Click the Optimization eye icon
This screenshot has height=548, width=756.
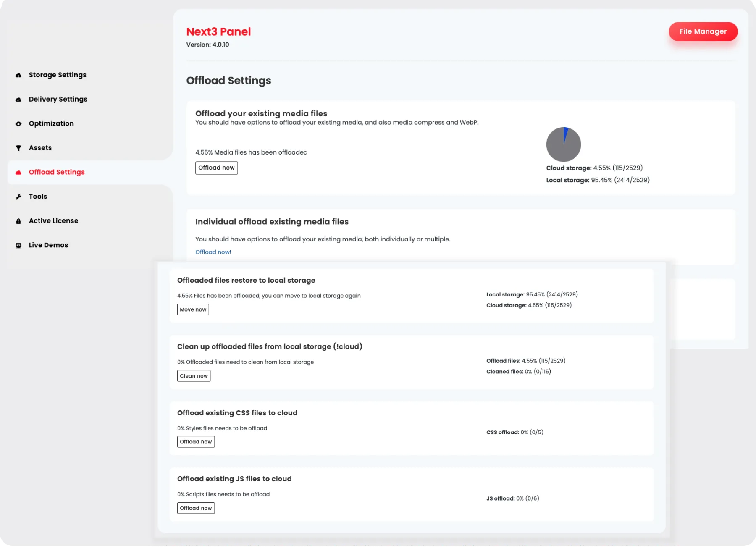point(18,124)
